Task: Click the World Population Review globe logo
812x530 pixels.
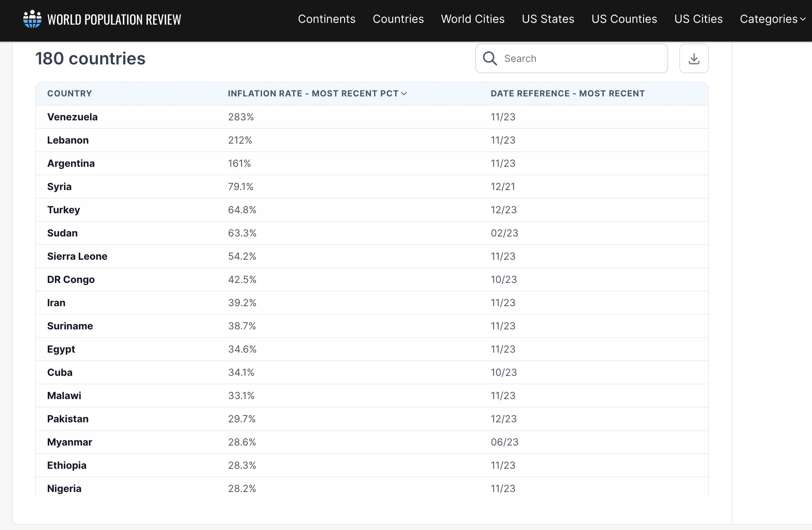Action: point(32,19)
